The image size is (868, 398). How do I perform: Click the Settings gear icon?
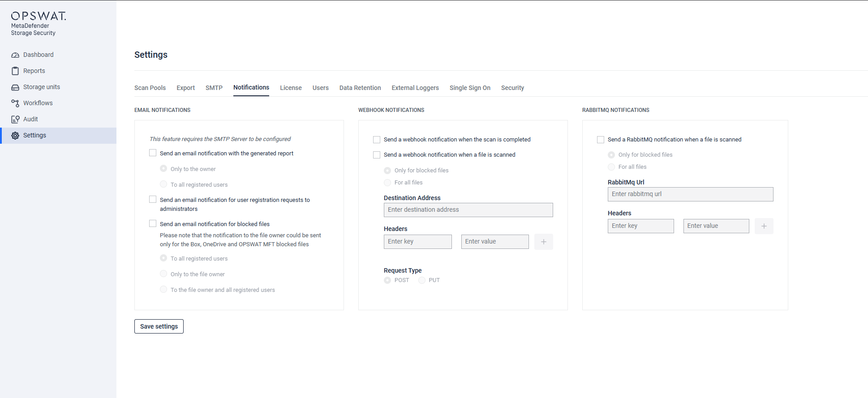(15, 136)
